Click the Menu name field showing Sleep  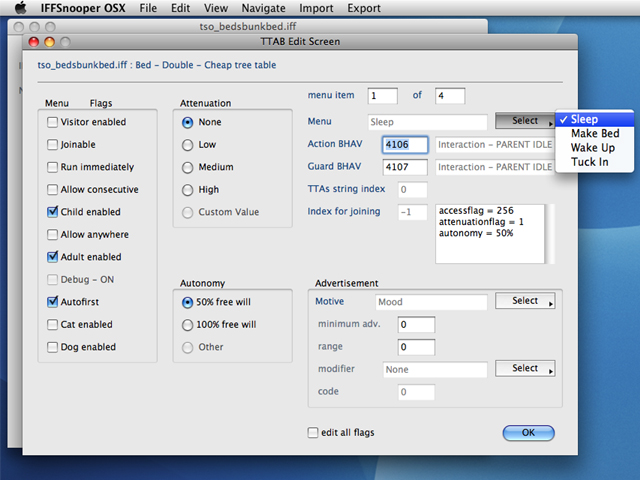[427, 122]
